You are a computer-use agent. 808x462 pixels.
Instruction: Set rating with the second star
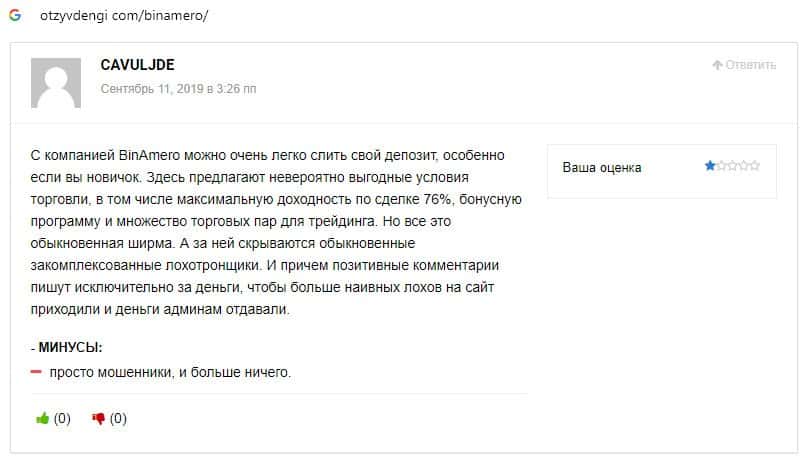(721, 166)
